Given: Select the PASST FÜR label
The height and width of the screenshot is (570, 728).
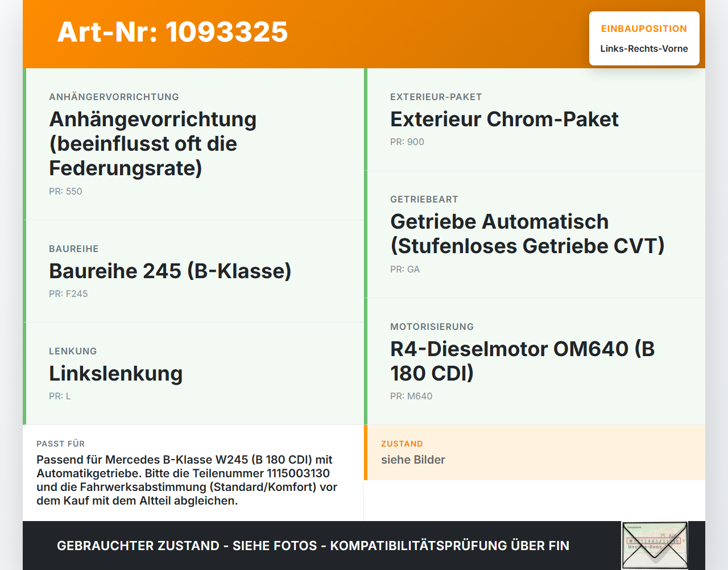Looking at the screenshot, I should [61, 444].
